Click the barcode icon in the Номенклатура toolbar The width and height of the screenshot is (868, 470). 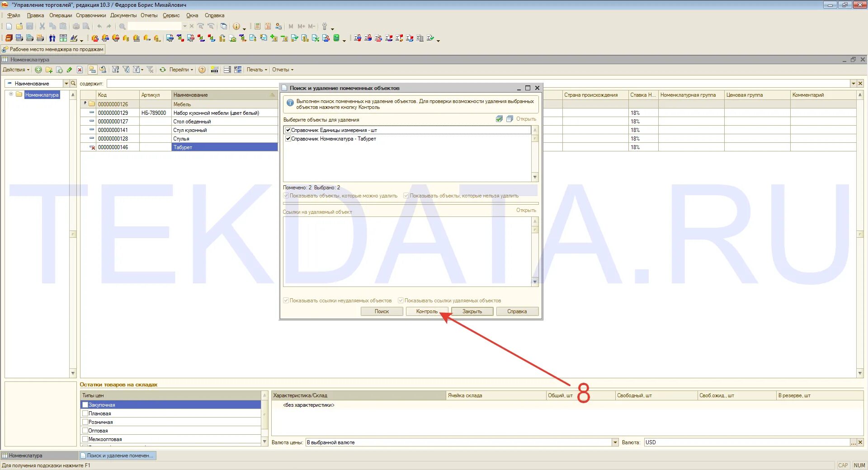click(215, 70)
